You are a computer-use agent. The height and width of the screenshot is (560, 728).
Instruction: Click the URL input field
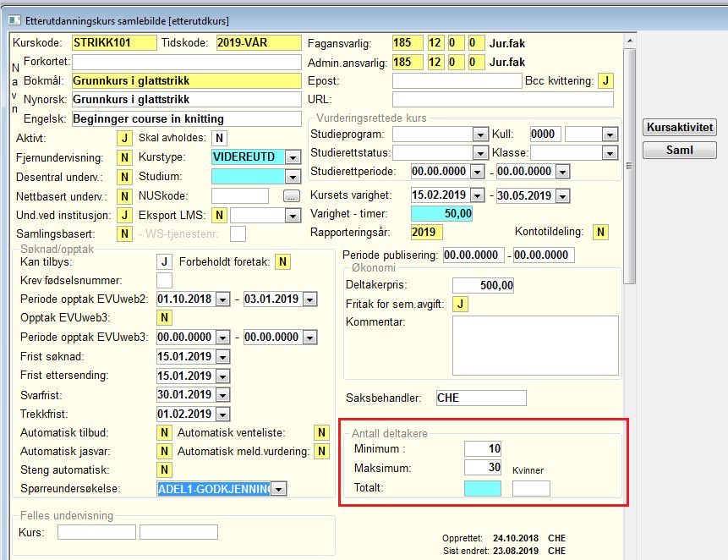503,99
